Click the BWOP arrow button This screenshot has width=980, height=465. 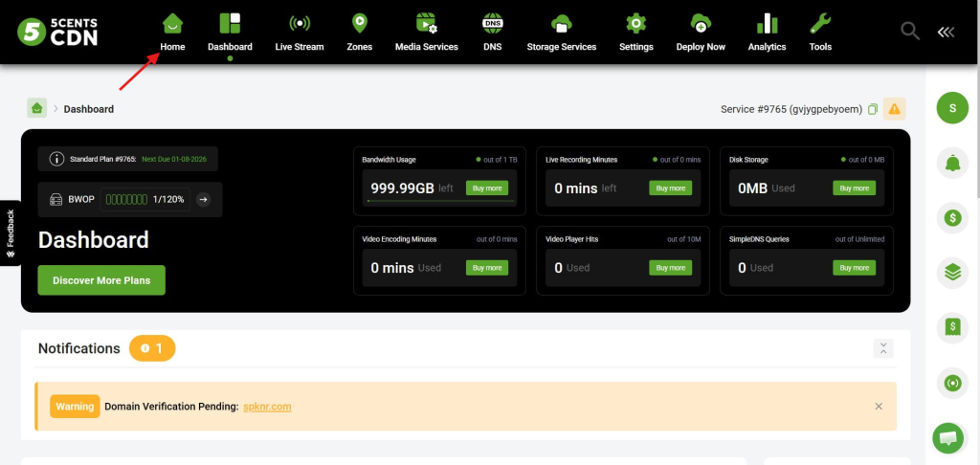click(x=203, y=199)
